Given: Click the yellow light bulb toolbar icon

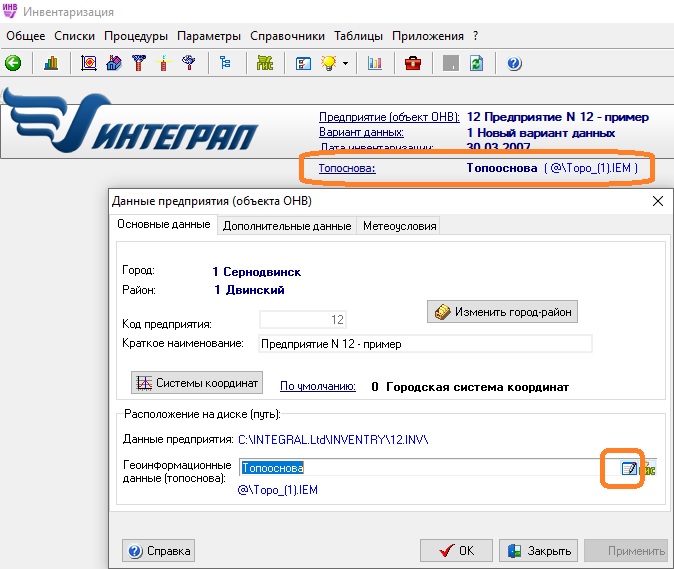Looking at the screenshot, I should point(328,63).
